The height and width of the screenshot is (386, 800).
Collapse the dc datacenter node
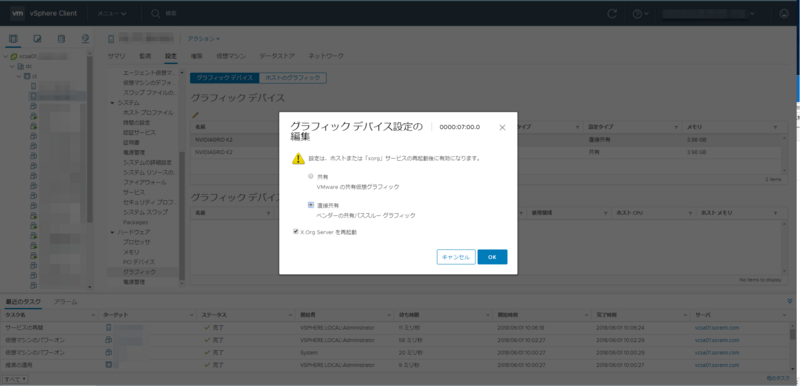[x=13, y=66]
